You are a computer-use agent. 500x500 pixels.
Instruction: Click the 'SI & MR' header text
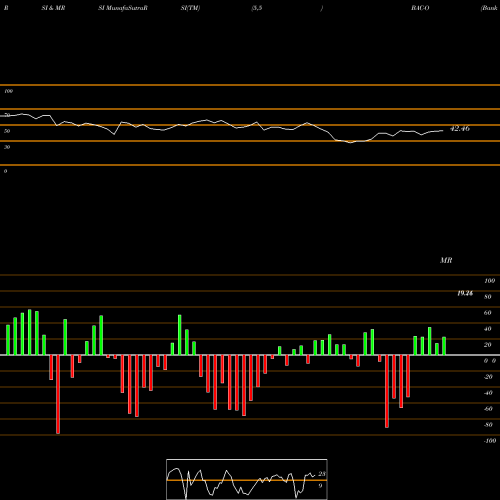(53, 8)
